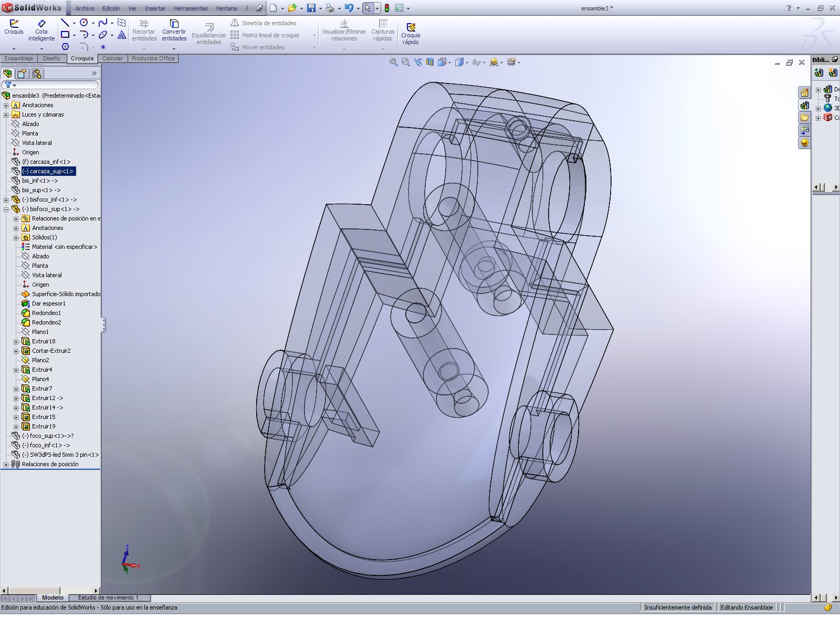Open the view orientation dropdown
The width and height of the screenshot is (840, 630).
[x=449, y=62]
